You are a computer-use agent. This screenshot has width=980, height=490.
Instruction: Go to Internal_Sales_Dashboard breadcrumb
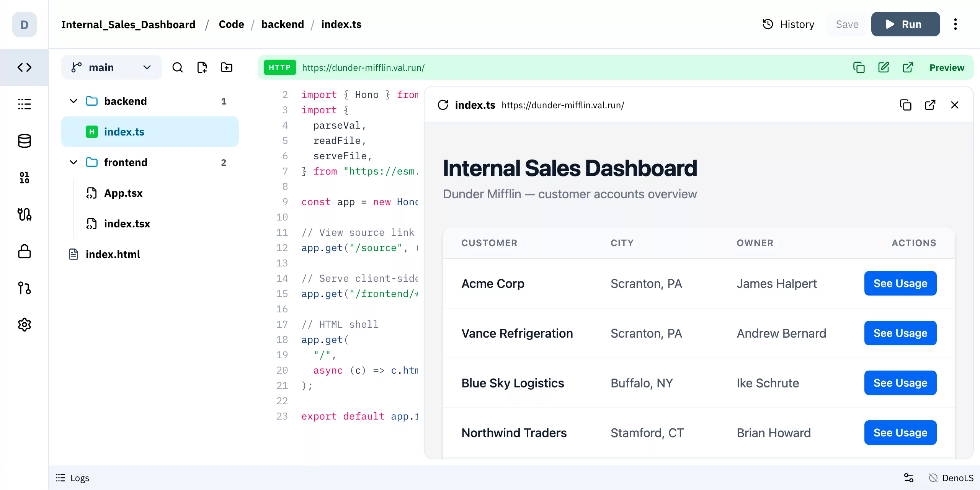click(x=128, y=24)
